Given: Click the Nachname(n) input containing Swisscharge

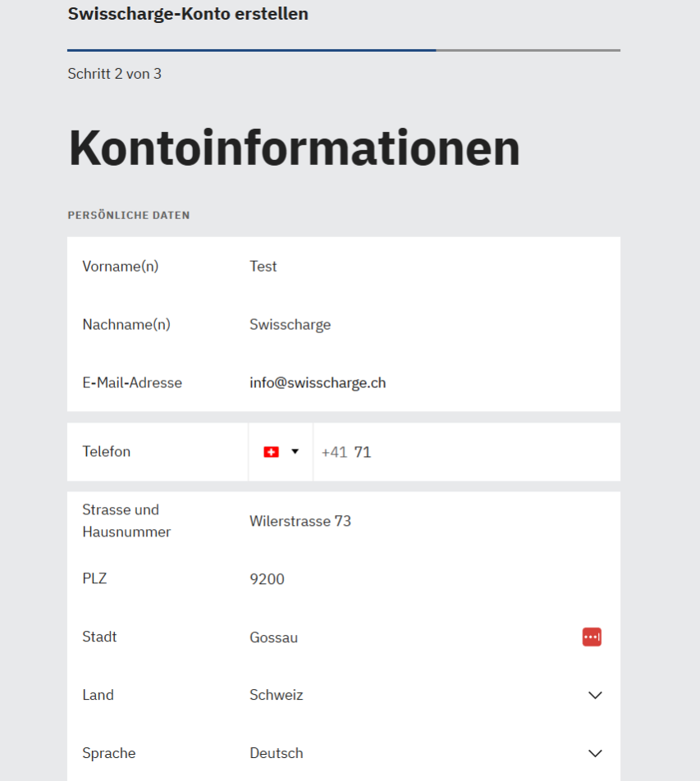Looking at the screenshot, I should pos(433,325).
